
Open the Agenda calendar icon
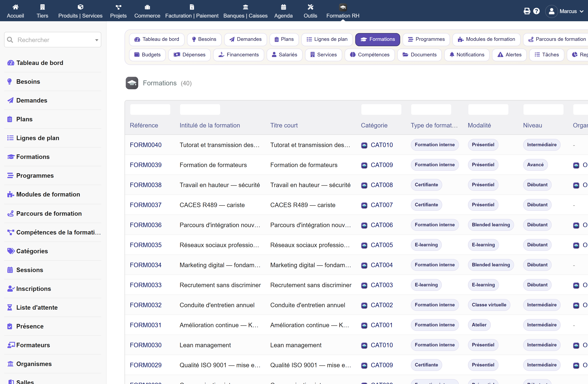[283, 7]
